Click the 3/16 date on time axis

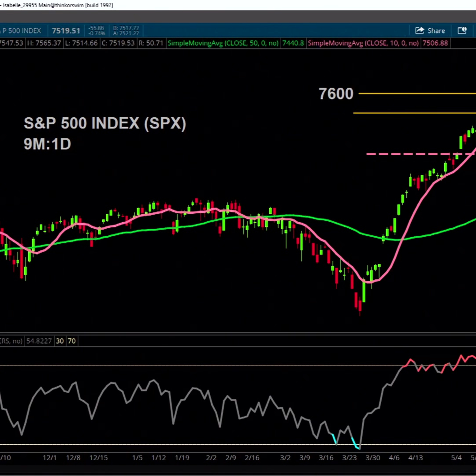point(326,458)
